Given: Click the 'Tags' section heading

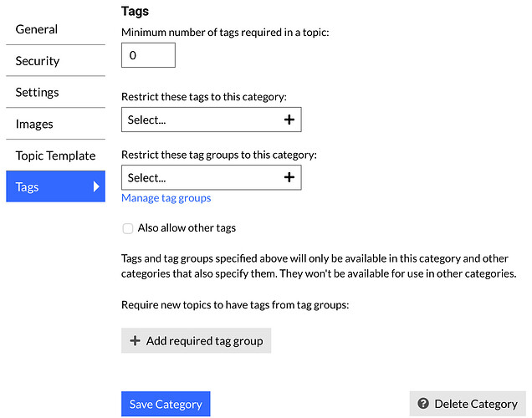Looking at the screenshot, I should click(135, 11).
